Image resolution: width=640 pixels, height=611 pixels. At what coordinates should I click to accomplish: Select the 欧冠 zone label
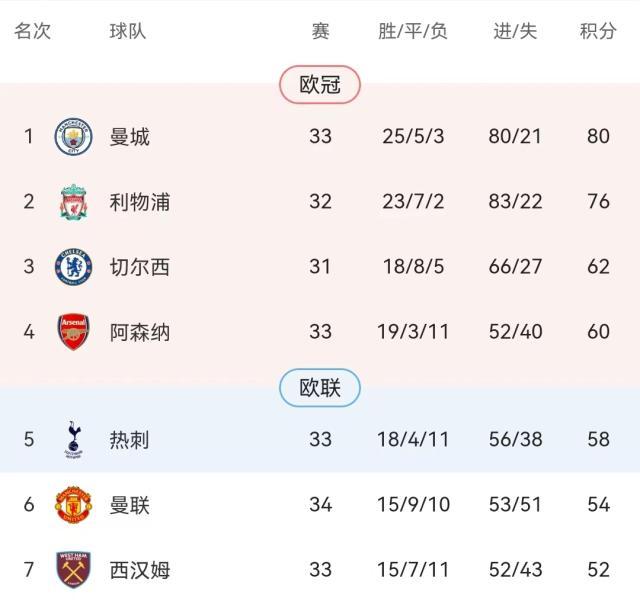coord(320,85)
